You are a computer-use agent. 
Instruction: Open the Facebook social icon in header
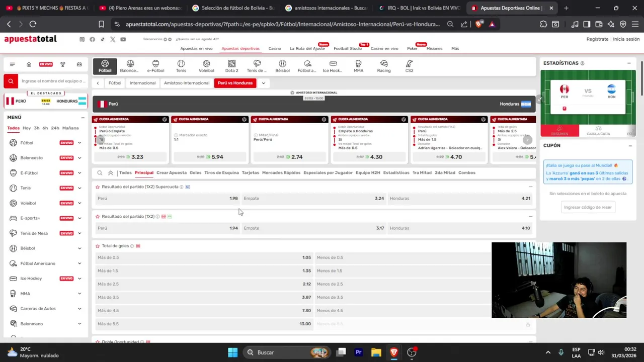92,39
